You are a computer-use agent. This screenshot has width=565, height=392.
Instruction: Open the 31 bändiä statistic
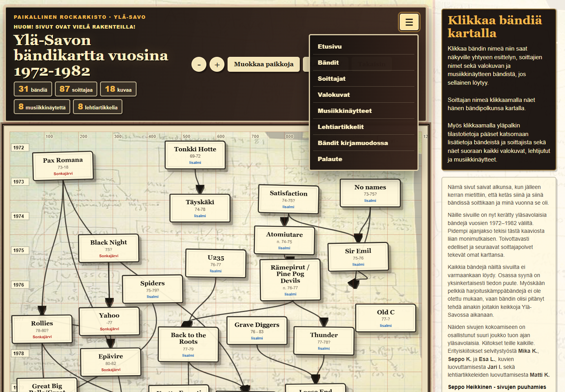point(33,89)
